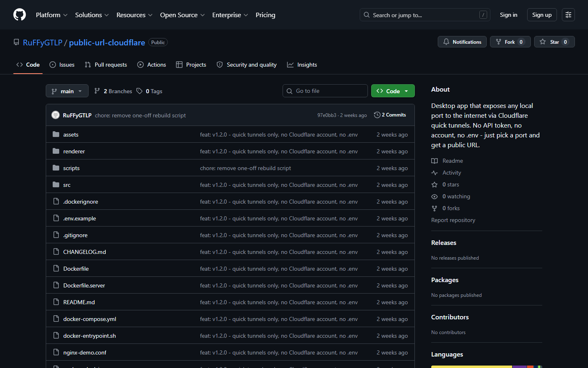Screen dimensions: 588x368
Task: View the 0 Tags page
Action: [x=149, y=91]
